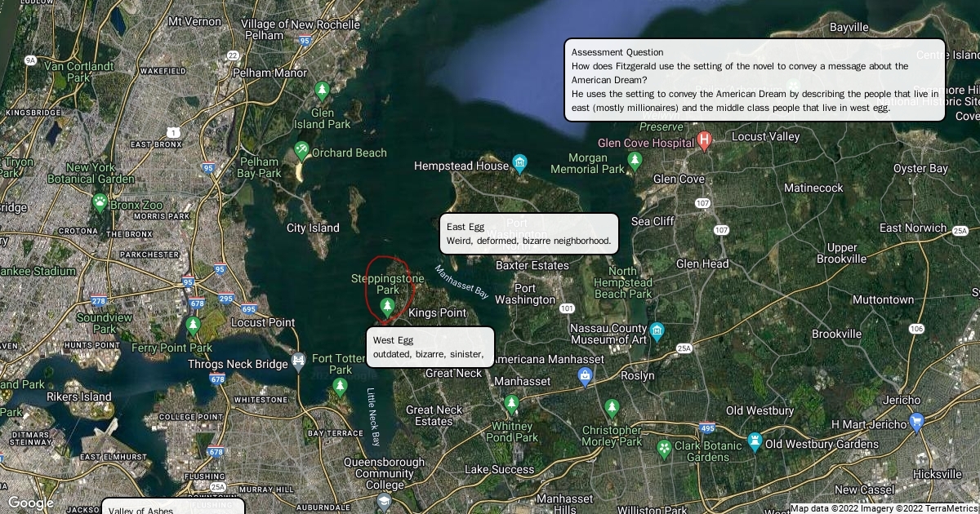This screenshot has height=514, width=980.
Task: Click the Americana Manhasset shopping marker
Action: pyautogui.click(x=585, y=376)
